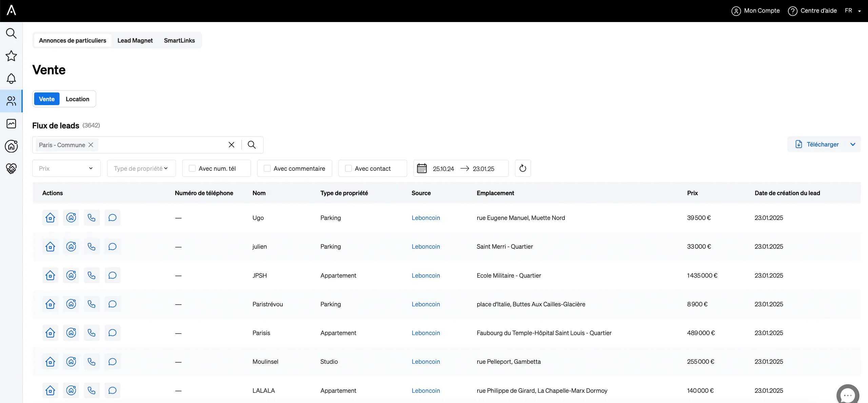Open notifications bell in sidebar
The image size is (868, 403).
tap(11, 79)
